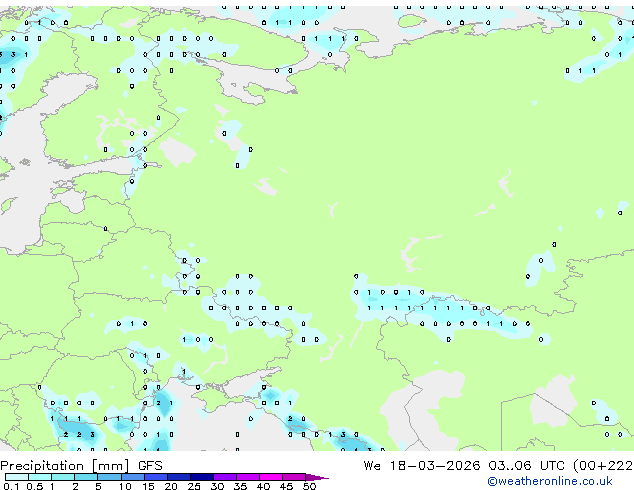Click the 'GFS' model label
The height and width of the screenshot is (490, 634).
pyautogui.click(x=150, y=466)
